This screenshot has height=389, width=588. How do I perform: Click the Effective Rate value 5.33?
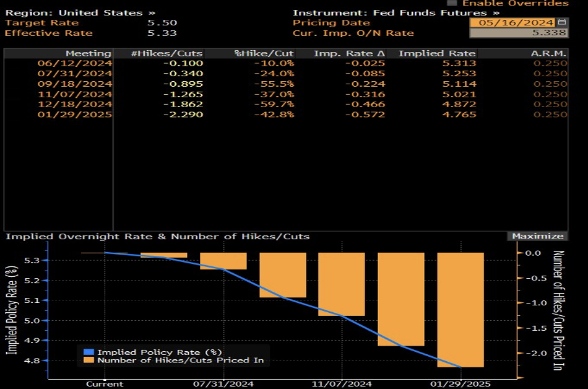(162, 33)
